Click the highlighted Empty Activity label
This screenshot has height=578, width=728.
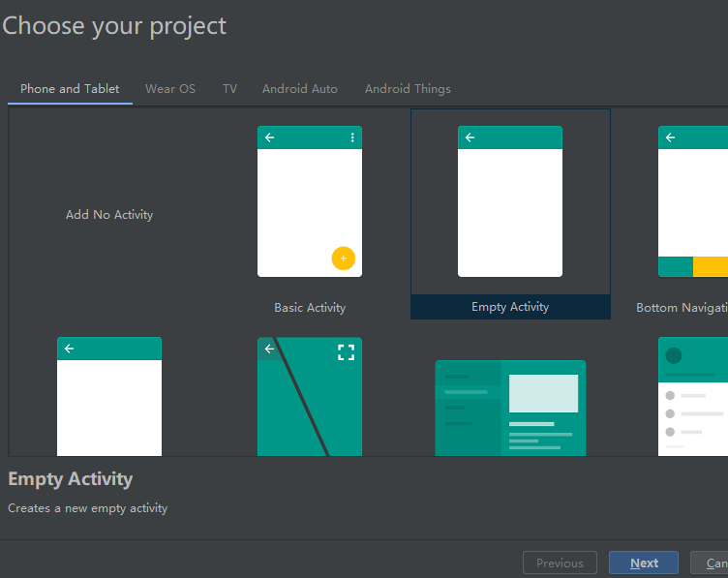coord(510,307)
